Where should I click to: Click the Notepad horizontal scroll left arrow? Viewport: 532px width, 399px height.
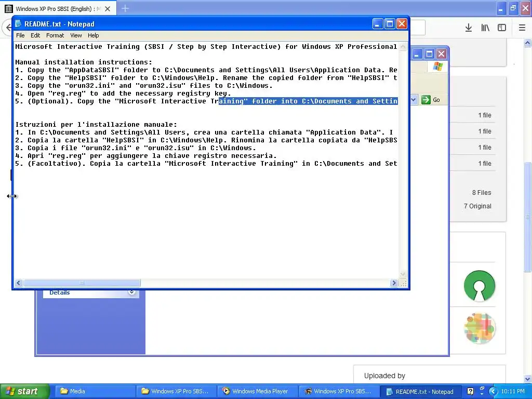pyautogui.click(x=19, y=283)
